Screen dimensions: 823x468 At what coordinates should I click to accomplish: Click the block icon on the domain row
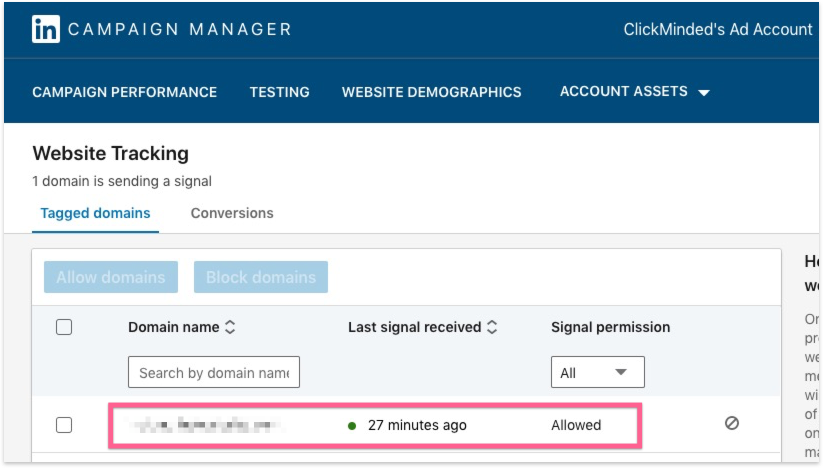pyautogui.click(x=732, y=424)
